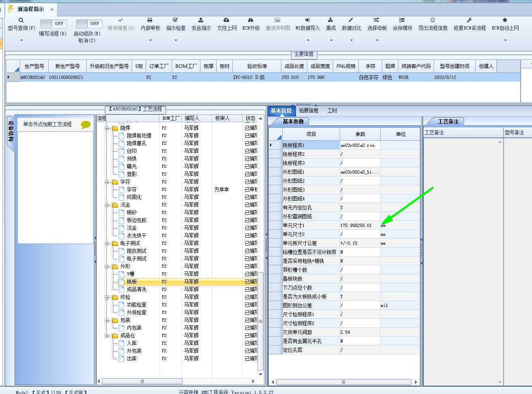Click the 入库 document icon
532x394 pixels.
[x=121, y=343]
